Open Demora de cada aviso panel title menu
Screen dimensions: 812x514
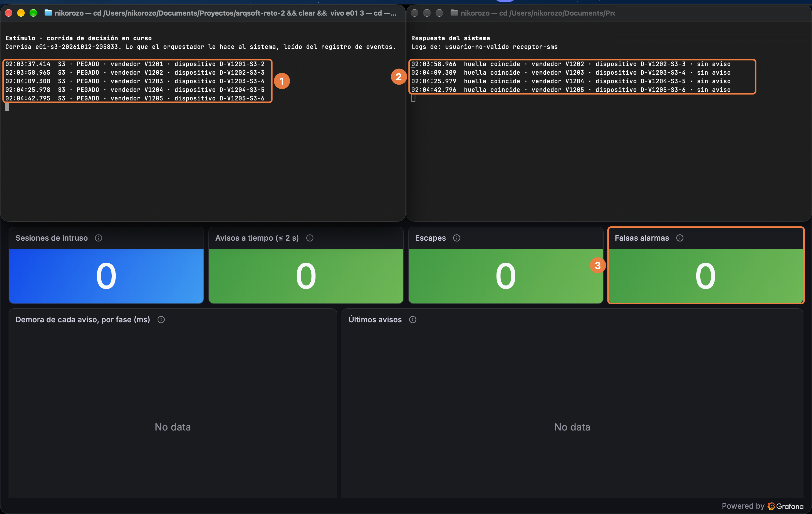(x=83, y=320)
